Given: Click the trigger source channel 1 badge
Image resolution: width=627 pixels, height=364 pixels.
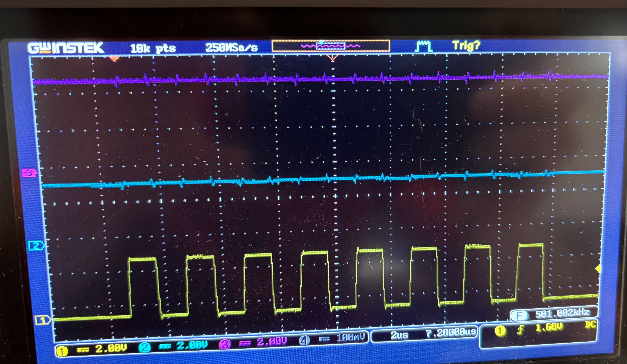Looking at the screenshot, I should pyautogui.click(x=500, y=331).
